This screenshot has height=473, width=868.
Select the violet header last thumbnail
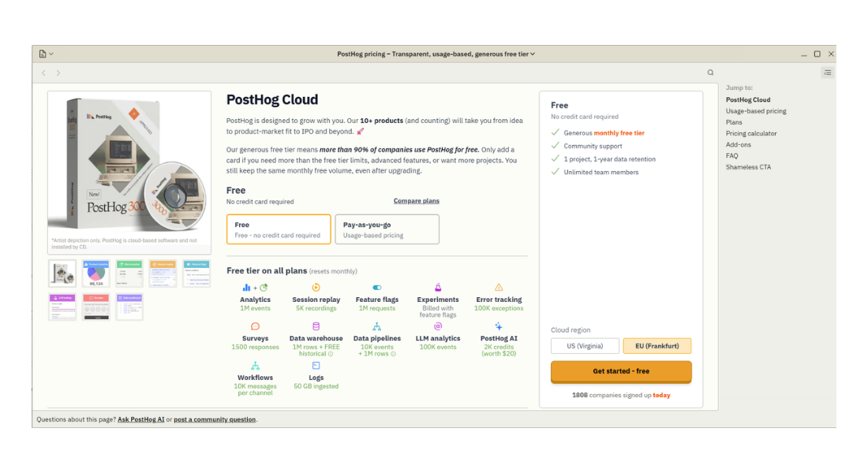pos(129,307)
